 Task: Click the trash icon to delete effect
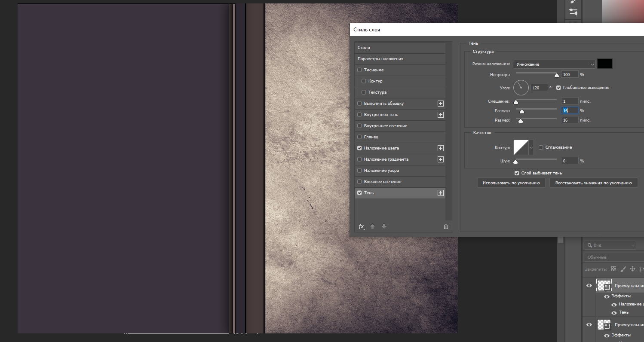tap(446, 226)
